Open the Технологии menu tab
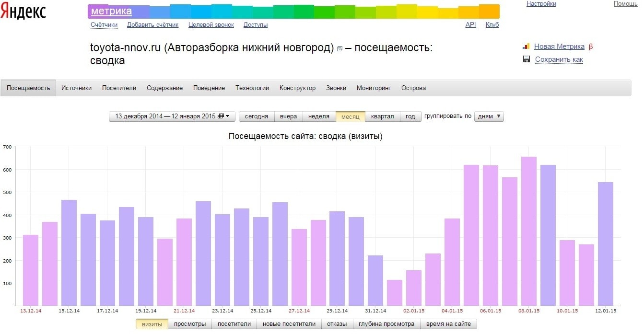 [252, 88]
